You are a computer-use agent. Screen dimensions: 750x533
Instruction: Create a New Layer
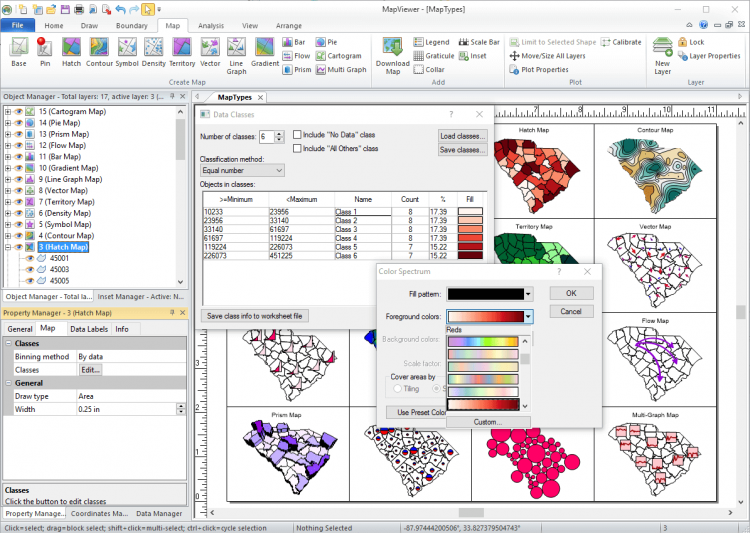(x=662, y=56)
